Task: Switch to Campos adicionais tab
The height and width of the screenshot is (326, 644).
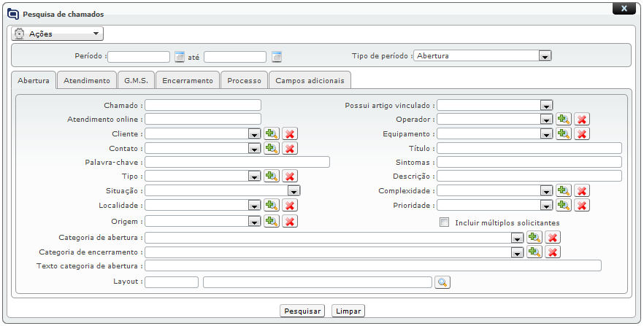Action: coord(310,80)
